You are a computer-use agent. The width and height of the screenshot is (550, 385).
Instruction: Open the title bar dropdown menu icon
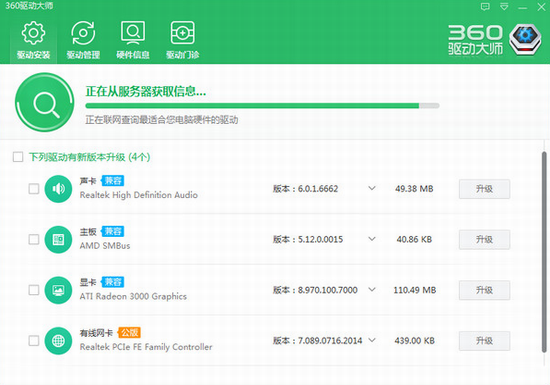[504, 7]
